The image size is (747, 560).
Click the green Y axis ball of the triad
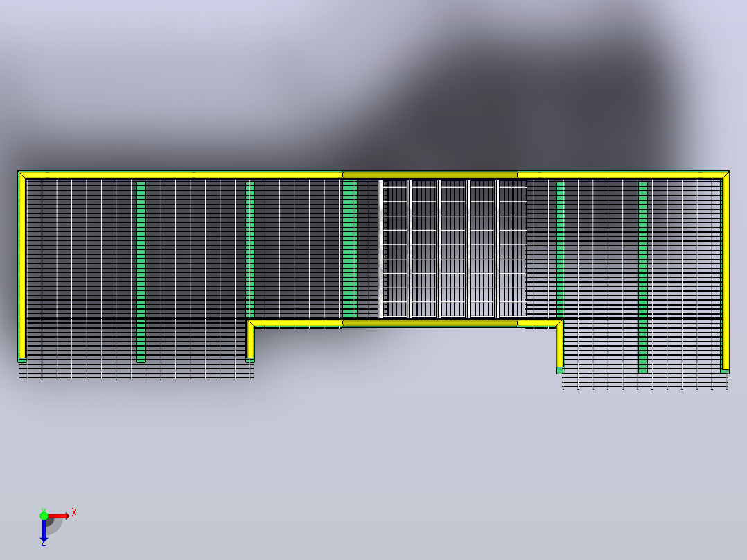(x=44, y=516)
